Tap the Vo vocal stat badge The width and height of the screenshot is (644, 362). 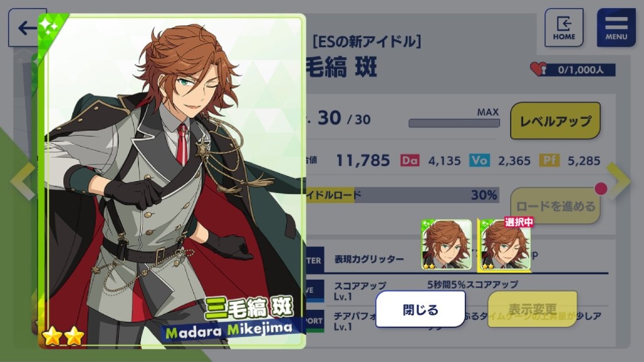479,160
